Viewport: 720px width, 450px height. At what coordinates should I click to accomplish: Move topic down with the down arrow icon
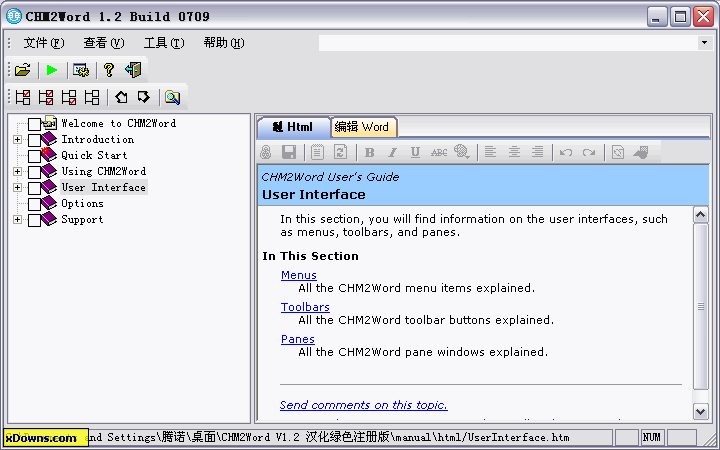coord(144,97)
